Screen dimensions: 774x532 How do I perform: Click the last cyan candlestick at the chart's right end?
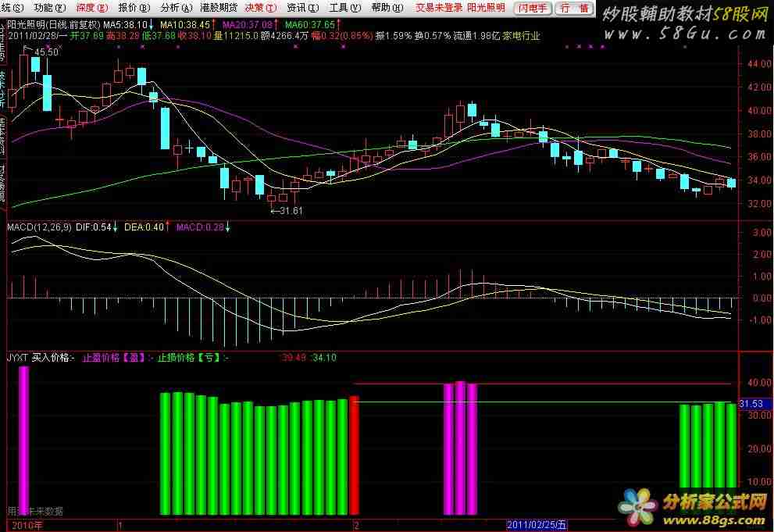click(732, 183)
